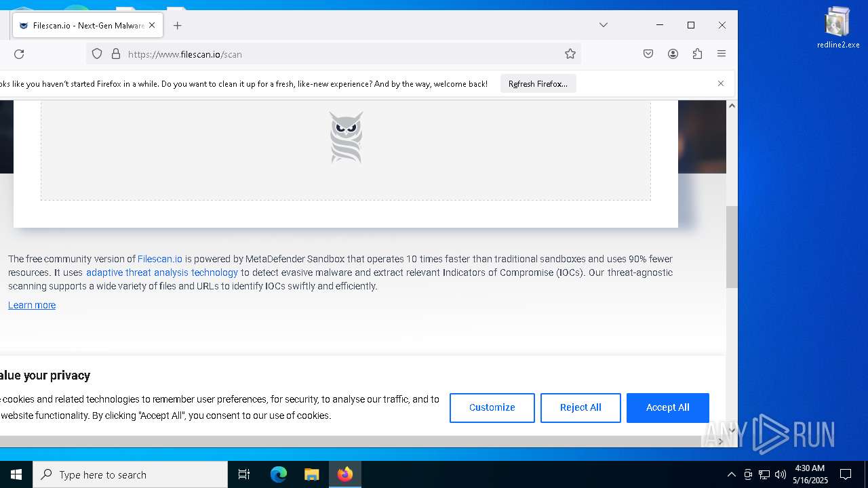
Task: Open the Firefox account icon
Action: (x=673, y=54)
